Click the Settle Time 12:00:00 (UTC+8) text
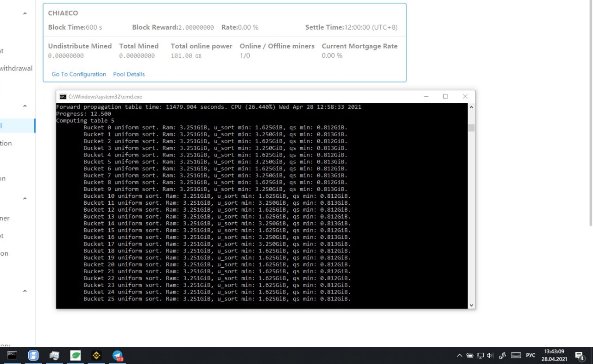Screen dimensions: 593x364 (x=351, y=27)
